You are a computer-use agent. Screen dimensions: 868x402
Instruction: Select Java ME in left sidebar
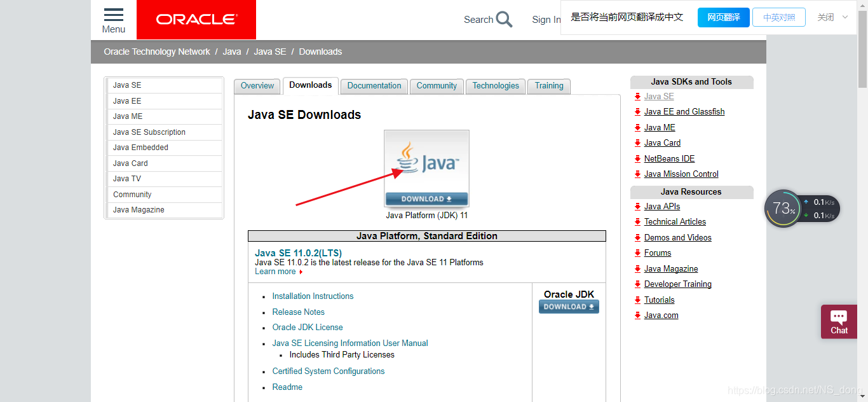(x=165, y=116)
